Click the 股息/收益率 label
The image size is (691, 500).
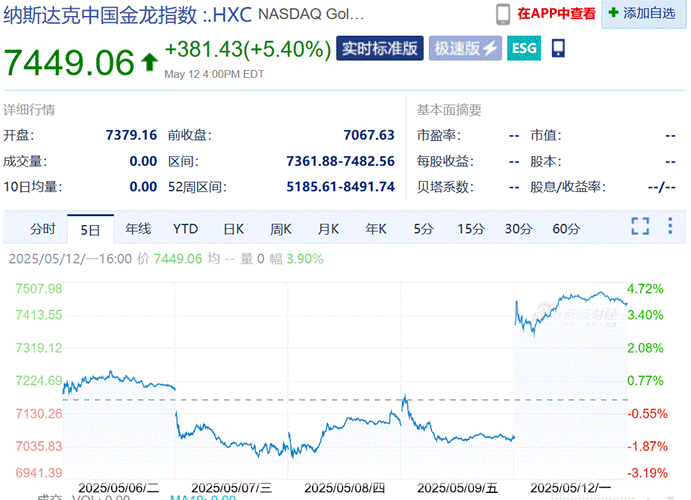pos(568,187)
